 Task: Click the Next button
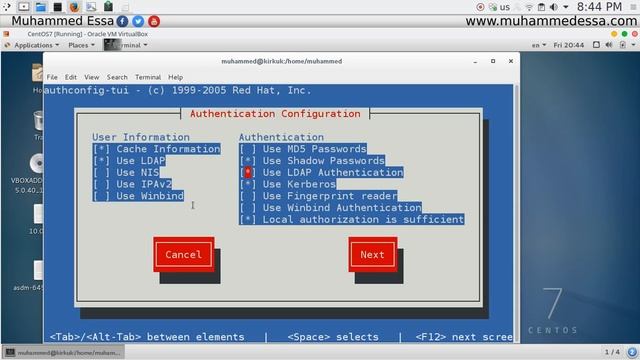click(x=372, y=255)
